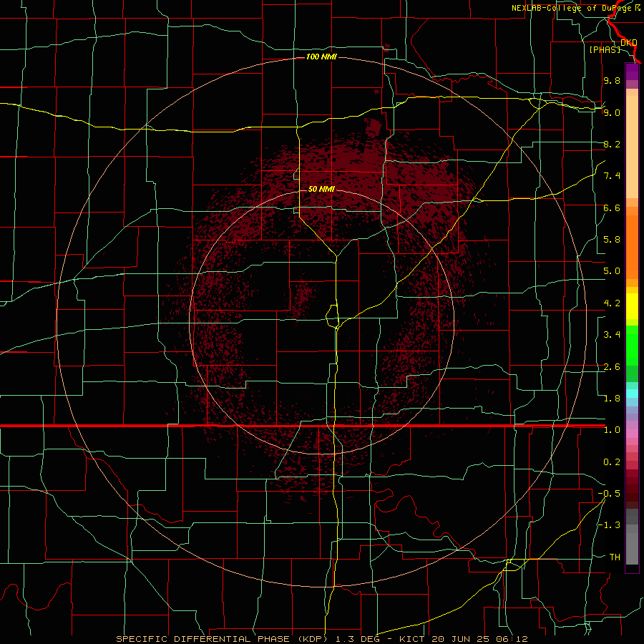The width and height of the screenshot is (644, 644).
Task: Select the 9.0 legend value
Action: pos(612,112)
